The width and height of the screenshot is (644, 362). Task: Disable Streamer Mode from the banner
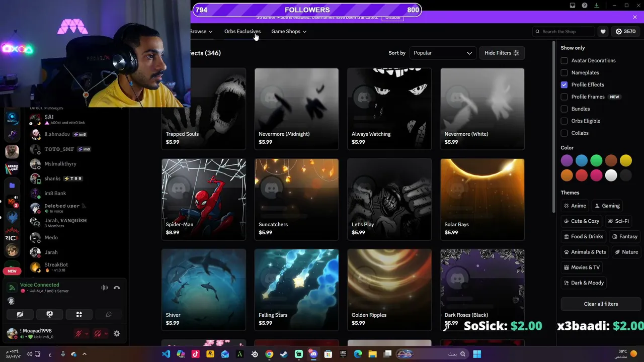tap(392, 18)
